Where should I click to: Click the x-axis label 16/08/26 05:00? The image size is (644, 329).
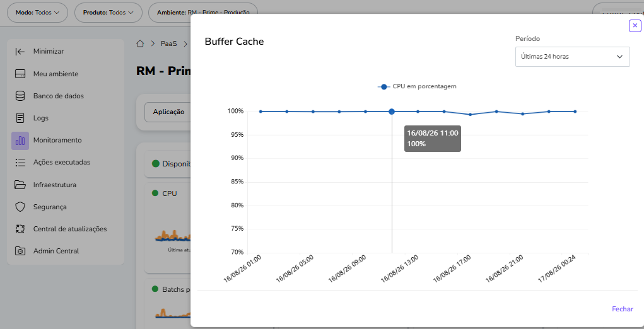coord(295,268)
